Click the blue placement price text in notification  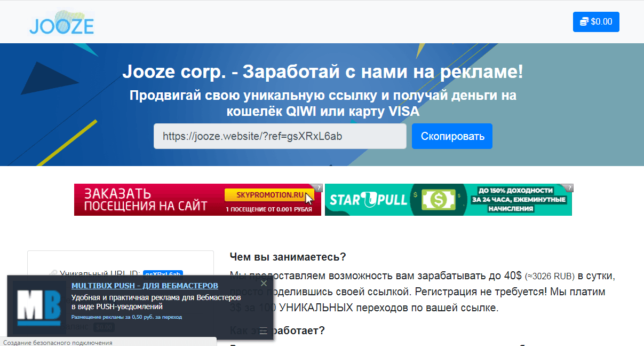(126, 317)
